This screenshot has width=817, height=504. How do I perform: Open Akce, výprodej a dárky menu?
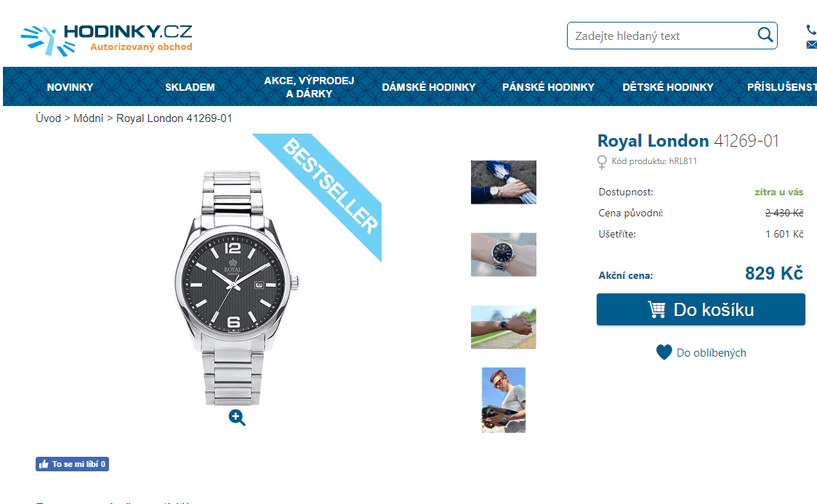[309, 87]
